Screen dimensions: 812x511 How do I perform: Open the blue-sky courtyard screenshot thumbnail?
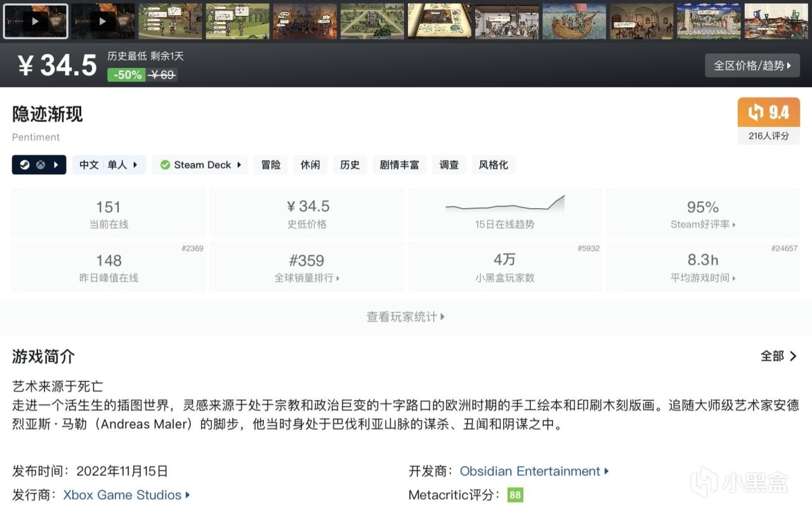point(708,21)
